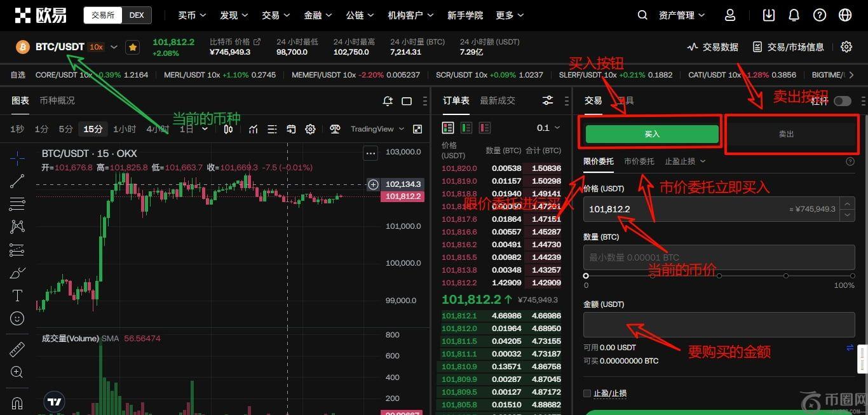Open the 新手学院 menu item

[465, 15]
